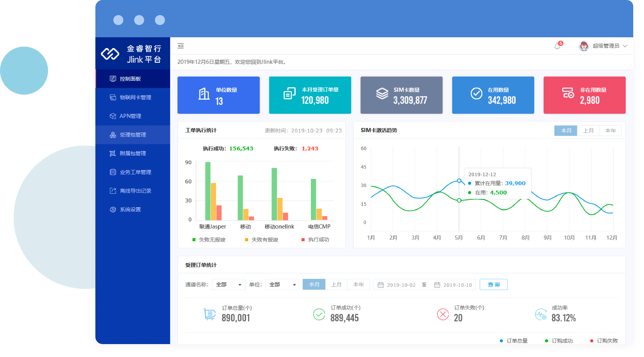Toggle 失败有报竣 legend in bar chart
This screenshot has height=357, width=644.
261,240
